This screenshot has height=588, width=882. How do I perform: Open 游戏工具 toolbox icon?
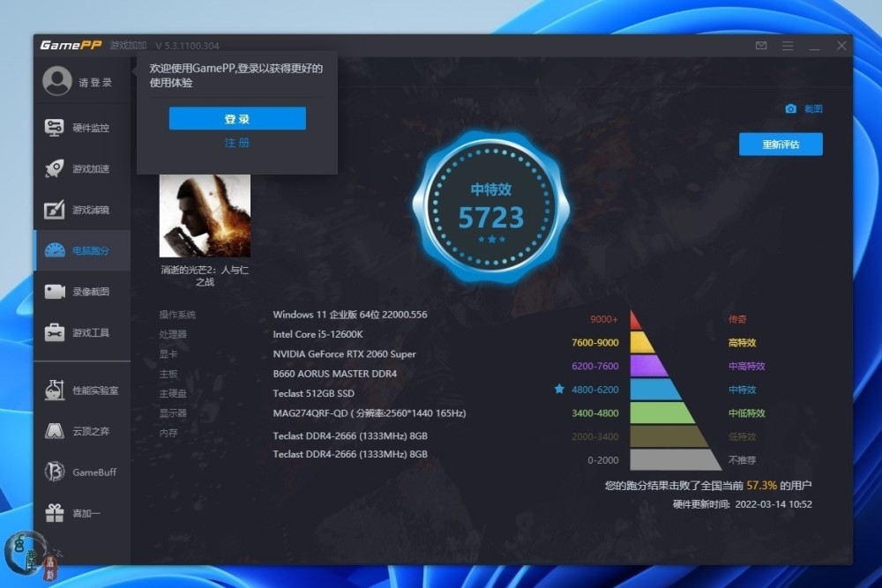pyautogui.click(x=55, y=332)
